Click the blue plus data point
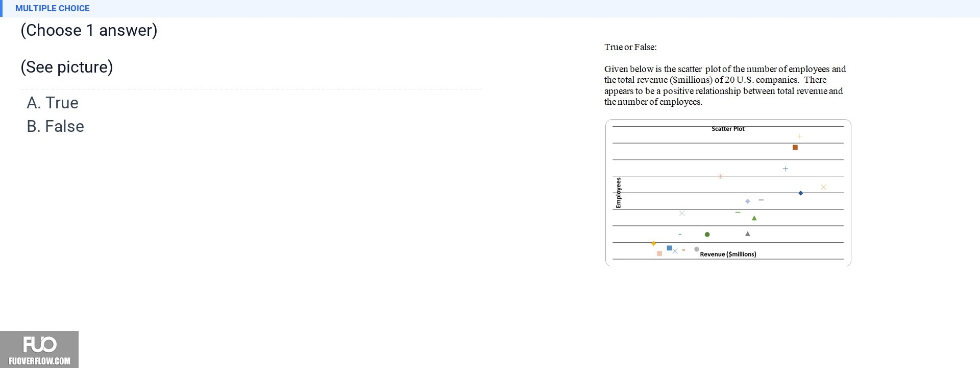This screenshot has width=980, height=368. click(x=785, y=169)
